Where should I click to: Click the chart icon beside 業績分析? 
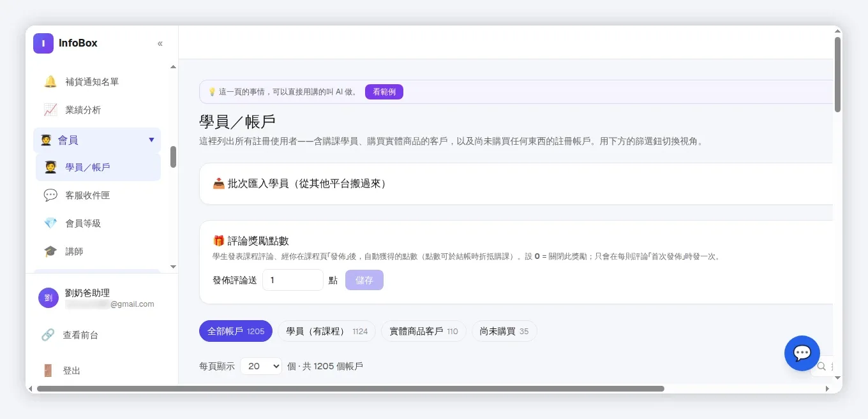tap(50, 110)
